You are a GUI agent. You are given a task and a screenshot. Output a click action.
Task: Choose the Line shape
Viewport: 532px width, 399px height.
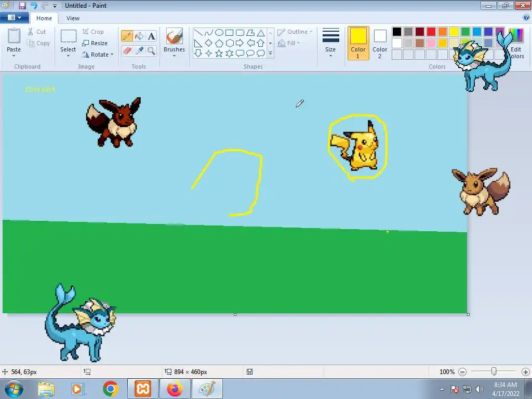tap(198, 33)
